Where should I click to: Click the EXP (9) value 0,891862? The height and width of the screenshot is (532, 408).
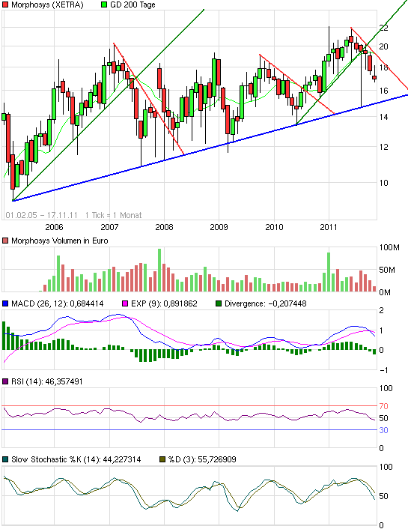tap(180, 303)
